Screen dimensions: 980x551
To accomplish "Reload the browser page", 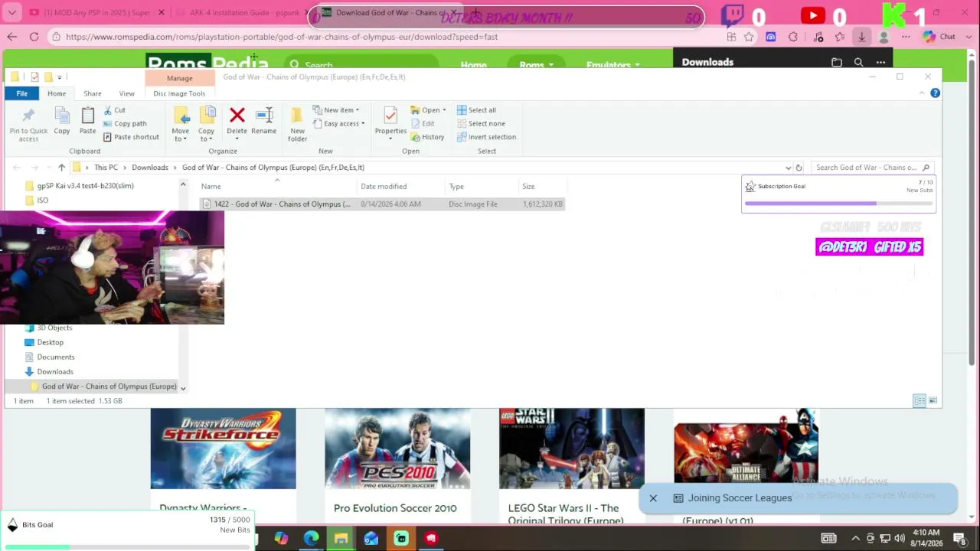I will coord(34,37).
